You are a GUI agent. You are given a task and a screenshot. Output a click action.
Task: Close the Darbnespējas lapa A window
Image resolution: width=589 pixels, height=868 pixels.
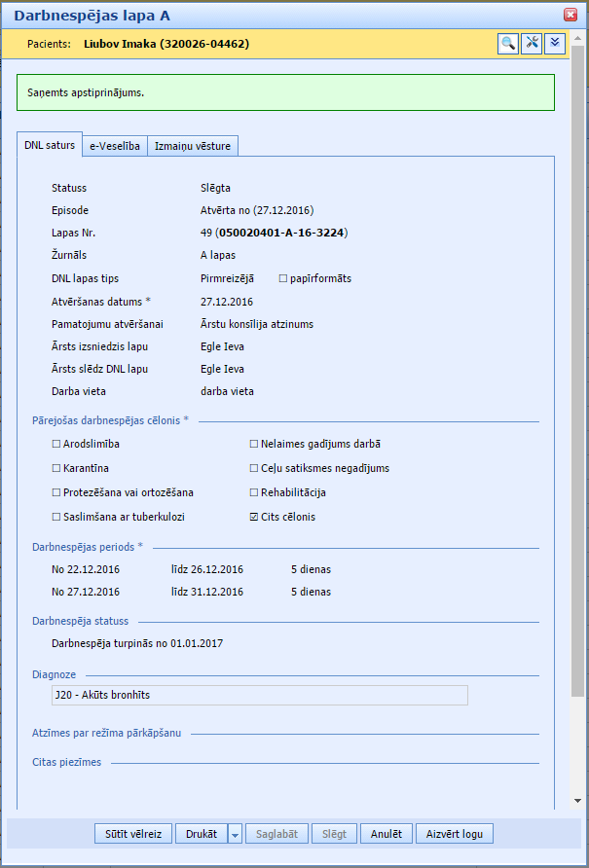[571, 15]
